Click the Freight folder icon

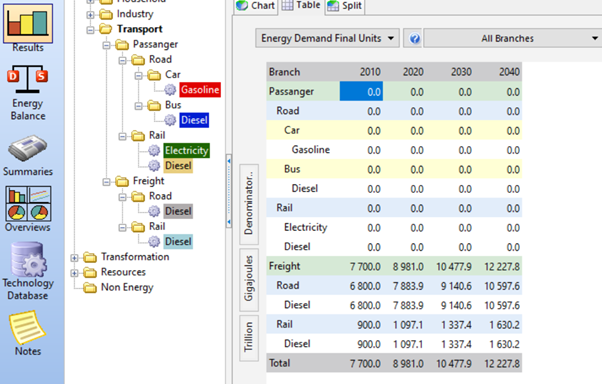(x=122, y=181)
